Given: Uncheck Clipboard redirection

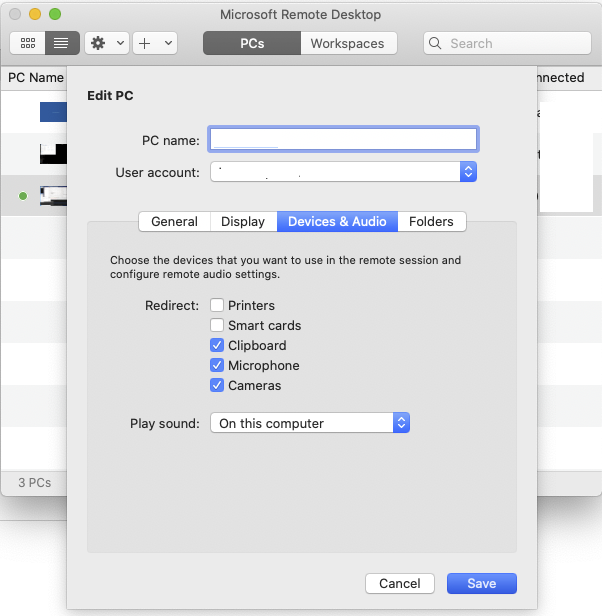Looking at the screenshot, I should point(217,345).
